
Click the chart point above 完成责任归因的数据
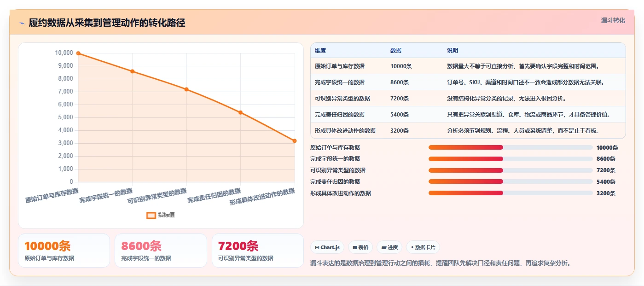click(240, 112)
